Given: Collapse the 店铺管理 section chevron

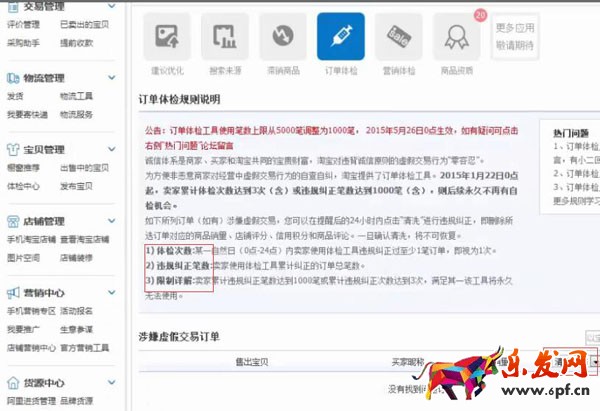Looking at the screenshot, I should pos(111,221).
